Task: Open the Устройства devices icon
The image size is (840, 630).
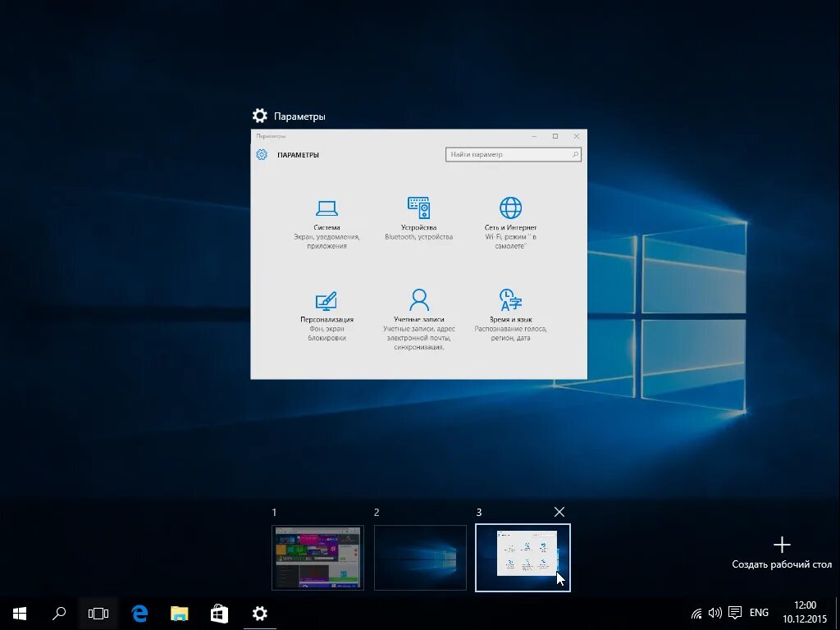Action: click(x=418, y=208)
